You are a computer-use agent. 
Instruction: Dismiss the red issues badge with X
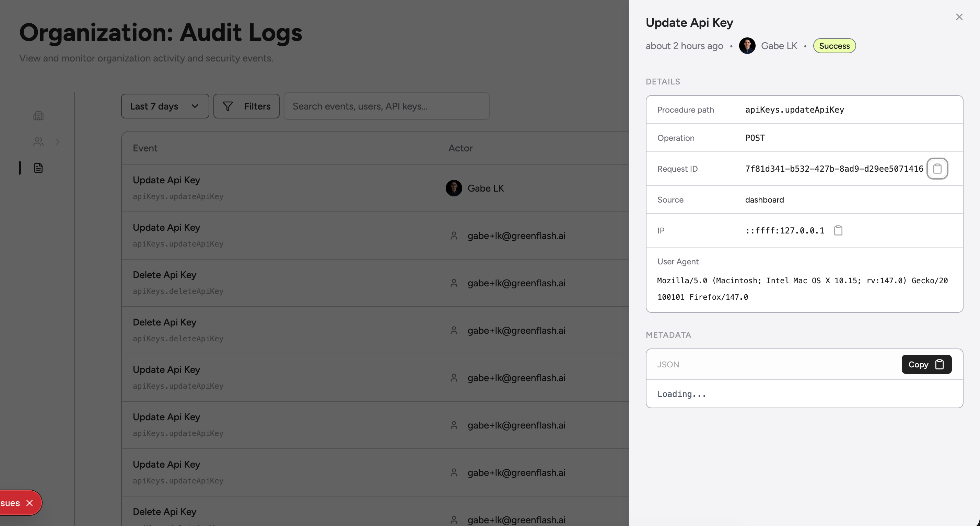29,503
